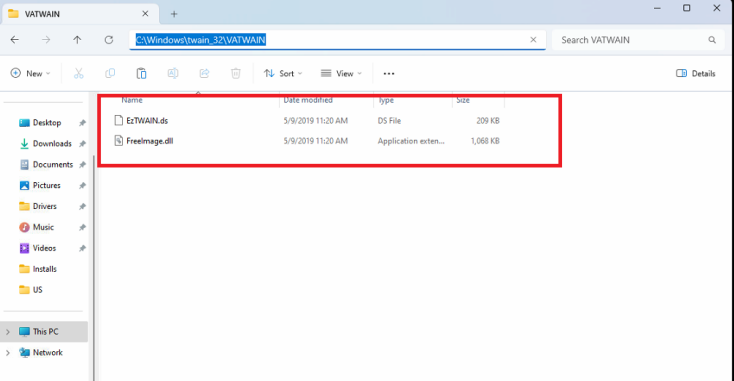The height and width of the screenshot is (381, 734).
Task: Go up one folder level
Action: tap(77, 40)
